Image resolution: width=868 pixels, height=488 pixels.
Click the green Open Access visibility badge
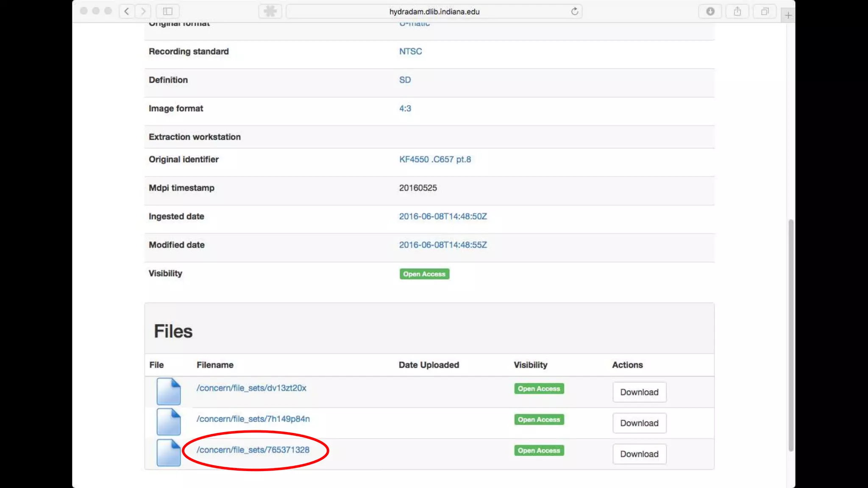[424, 274]
